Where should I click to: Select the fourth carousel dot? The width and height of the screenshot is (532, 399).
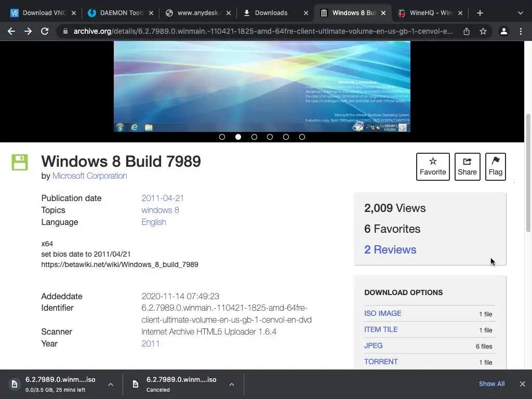(x=270, y=137)
